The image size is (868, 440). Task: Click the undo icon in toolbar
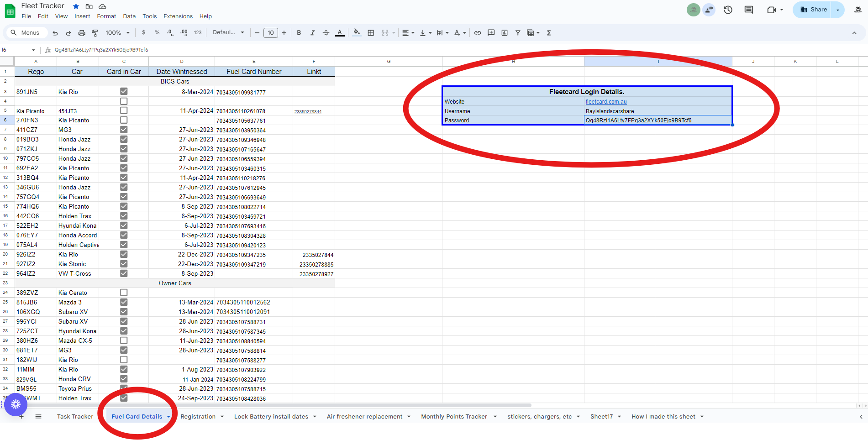click(x=55, y=33)
